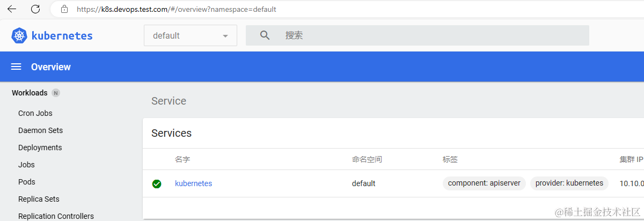Image resolution: width=644 pixels, height=221 pixels.
Task: Open the default namespace dropdown
Action: coord(191,35)
